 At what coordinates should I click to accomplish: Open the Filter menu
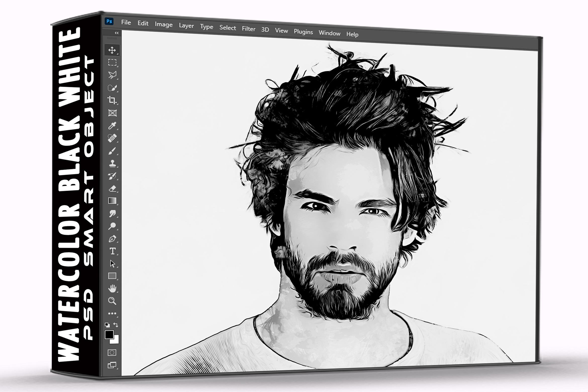[x=248, y=29]
